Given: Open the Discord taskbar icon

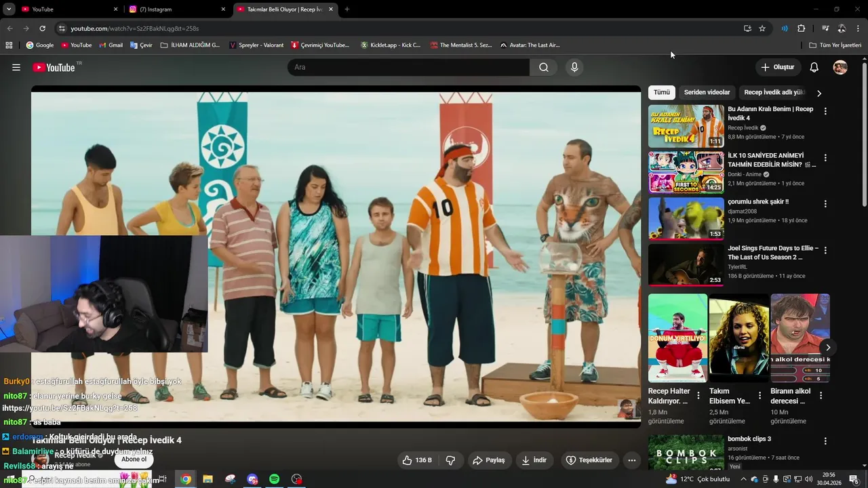Looking at the screenshot, I should [252, 479].
